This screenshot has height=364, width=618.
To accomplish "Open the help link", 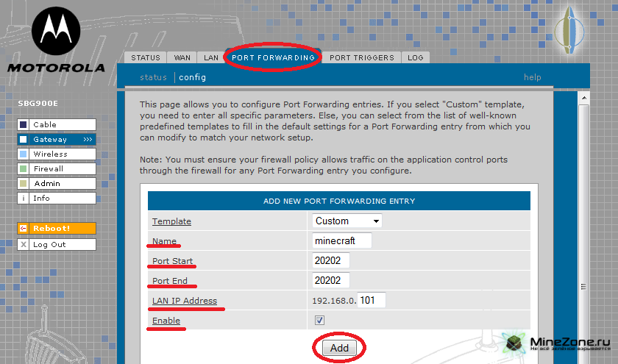I will point(532,77).
